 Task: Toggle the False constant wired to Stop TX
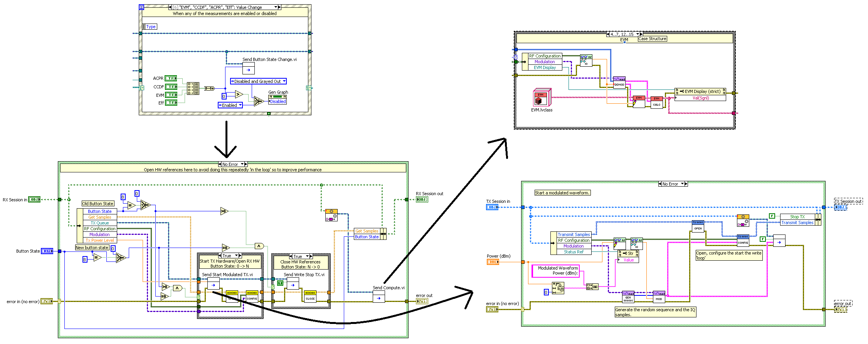point(772,216)
